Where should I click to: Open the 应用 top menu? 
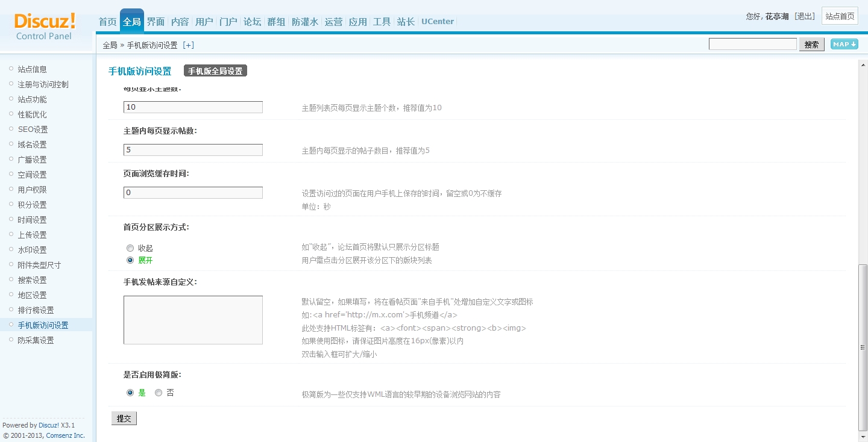pos(357,22)
